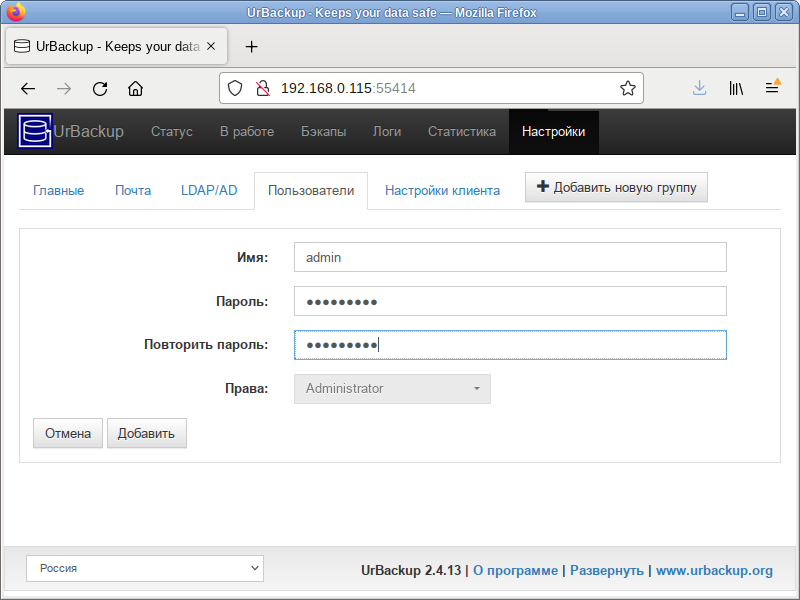Switch to the LDAP/AD settings tab

[x=209, y=190]
